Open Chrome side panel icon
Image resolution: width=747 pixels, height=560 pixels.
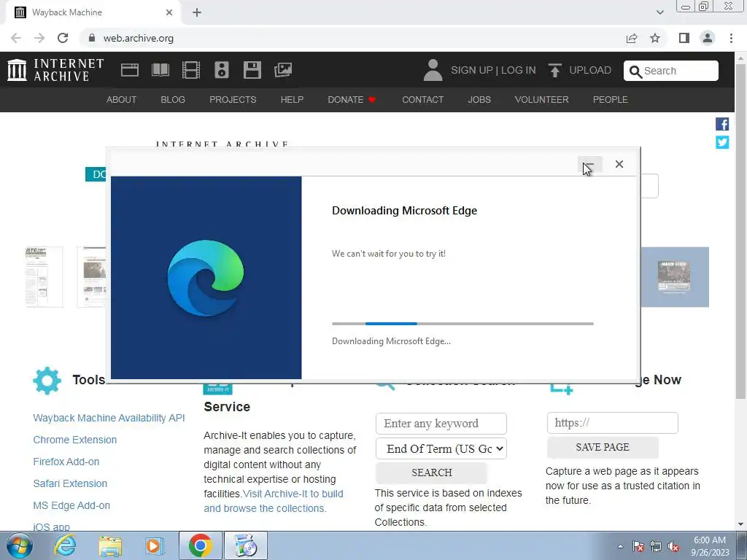684,38
